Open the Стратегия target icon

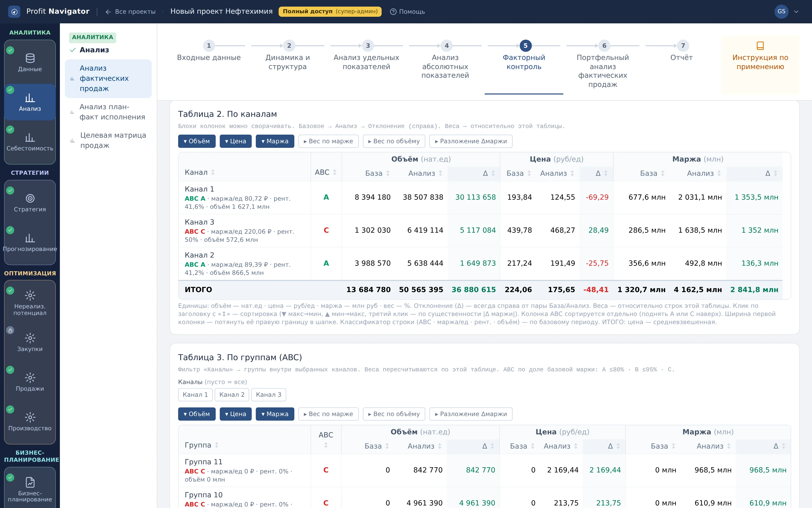coord(30,198)
